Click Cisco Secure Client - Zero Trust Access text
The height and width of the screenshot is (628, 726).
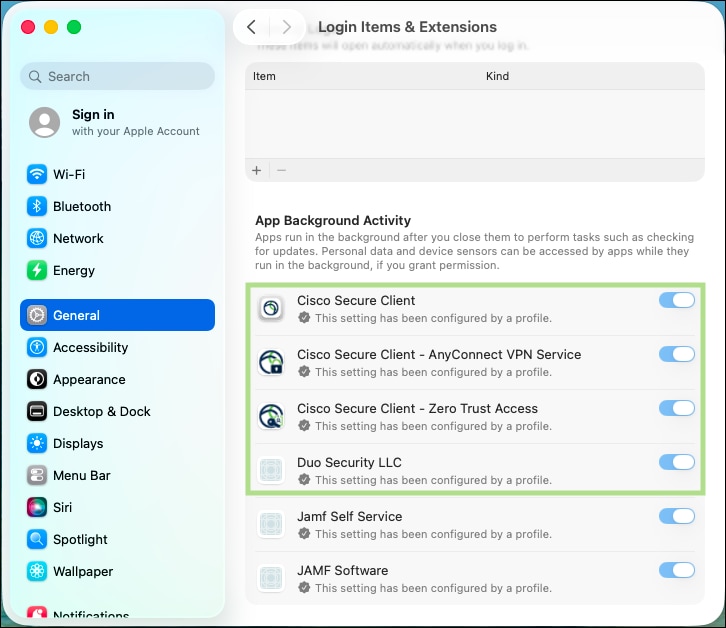click(417, 409)
